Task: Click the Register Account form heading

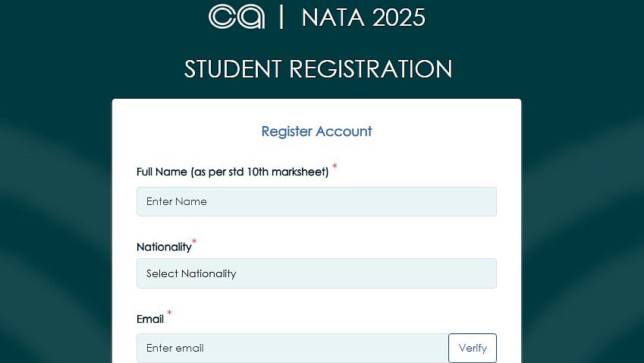Action: click(x=316, y=131)
